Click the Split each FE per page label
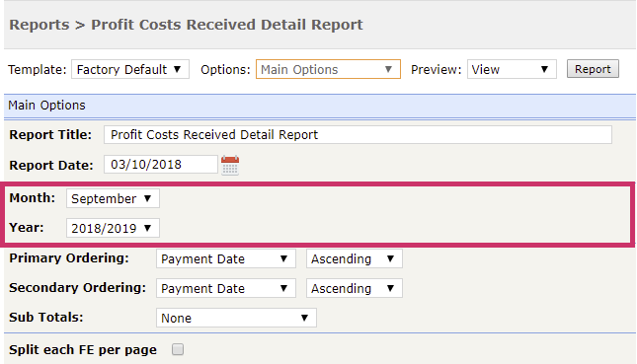This screenshot has width=637, height=364. pyautogui.click(x=83, y=350)
